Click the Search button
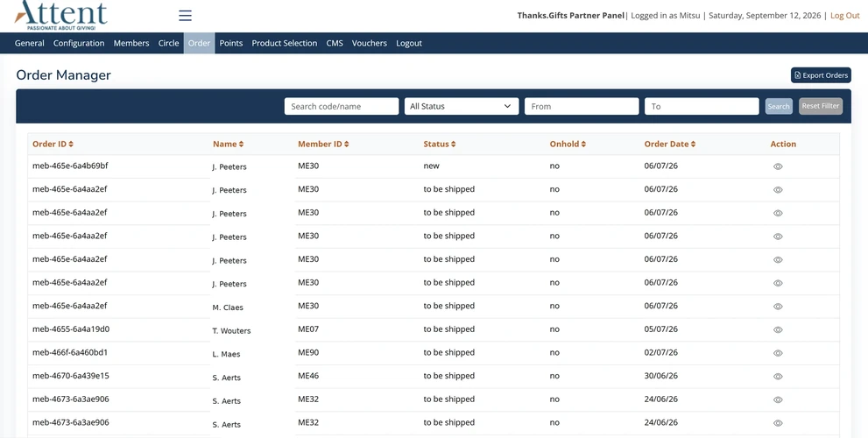Screen dimensions: 868x438 tap(779, 106)
